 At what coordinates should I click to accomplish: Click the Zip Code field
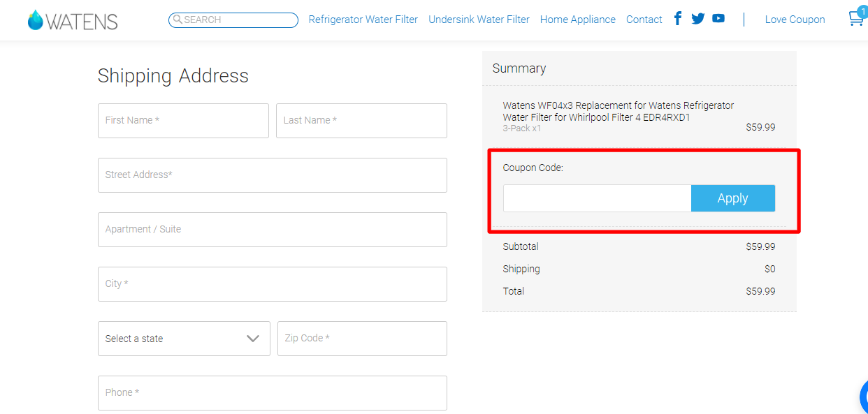pyautogui.click(x=362, y=339)
